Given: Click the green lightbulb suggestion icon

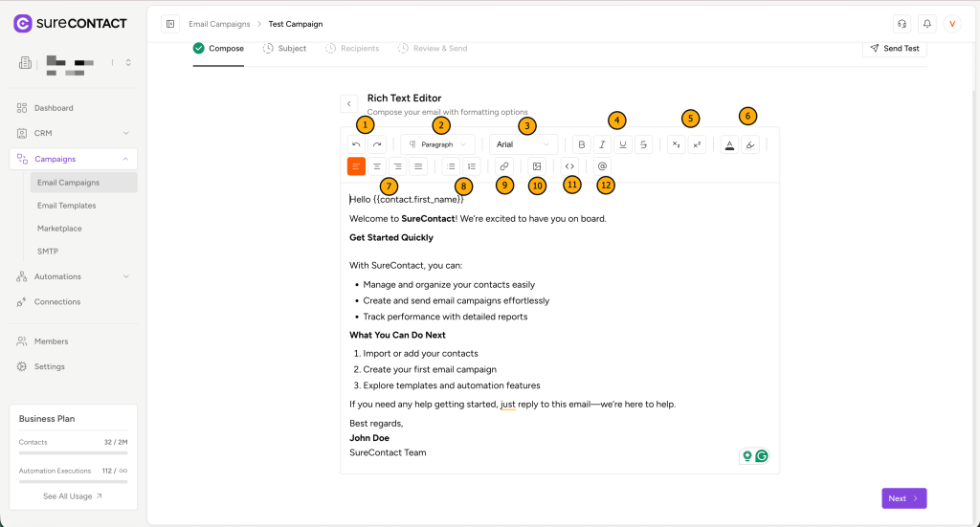Looking at the screenshot, I should (x=746, y=456).
